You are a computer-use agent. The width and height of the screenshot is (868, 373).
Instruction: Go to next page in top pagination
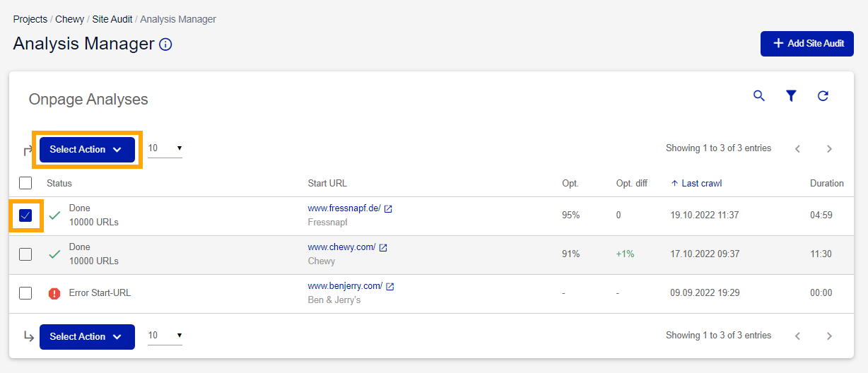[829, 149]
